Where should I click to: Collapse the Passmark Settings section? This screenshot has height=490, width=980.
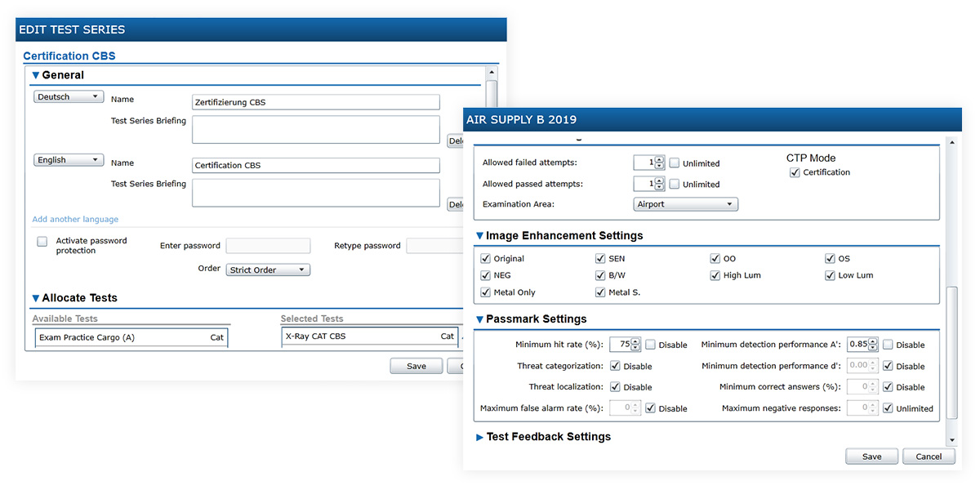pos(480,319)
